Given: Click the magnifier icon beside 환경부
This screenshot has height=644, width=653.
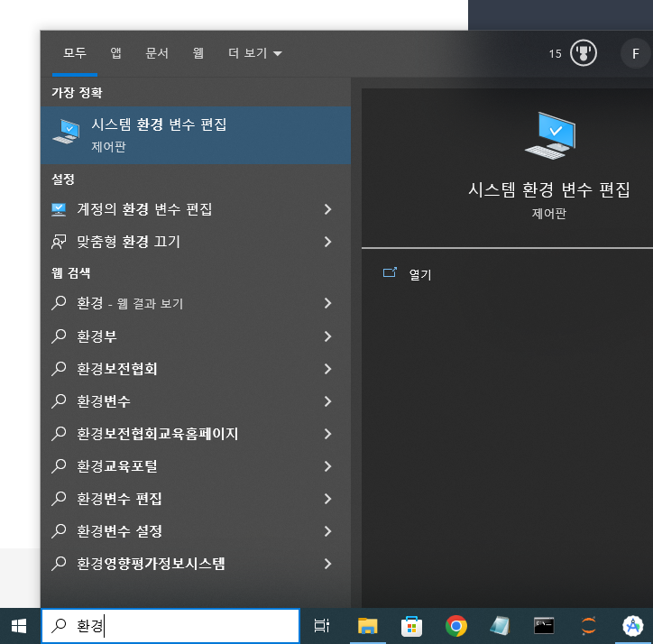Looking at the screenshot, I should pyautogui.click(x=59, y=336).
